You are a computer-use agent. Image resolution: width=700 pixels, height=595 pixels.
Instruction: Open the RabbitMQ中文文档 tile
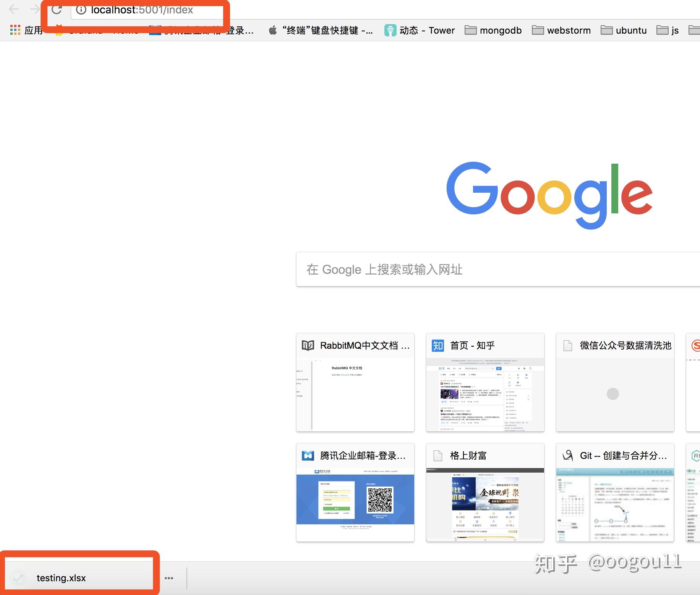(355, 382)
